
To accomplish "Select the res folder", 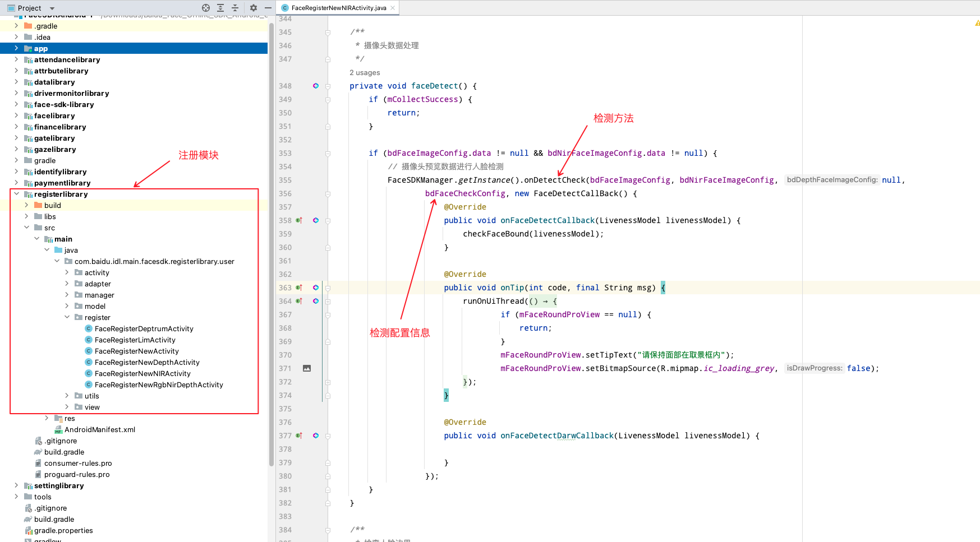I will point(70,419).
